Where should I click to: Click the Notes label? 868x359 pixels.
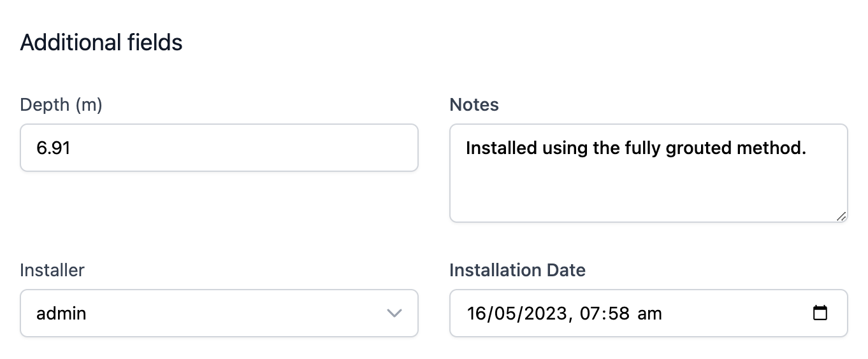click(474, 105)
